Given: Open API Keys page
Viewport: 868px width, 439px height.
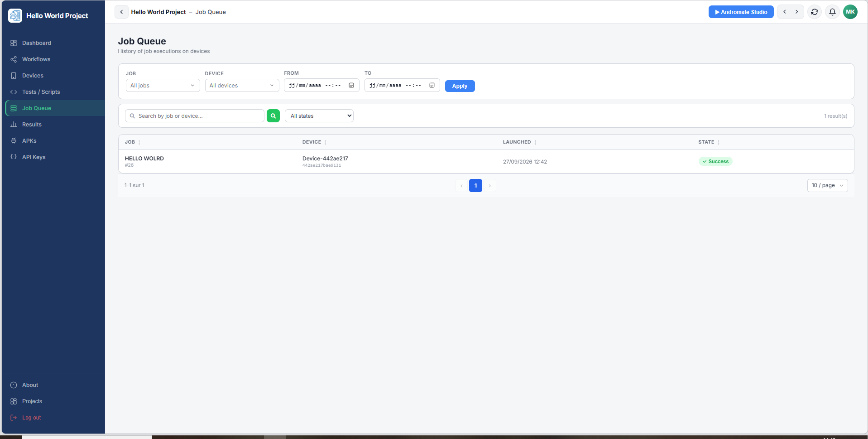Looking at the screenshot, I should coord(53,157).
